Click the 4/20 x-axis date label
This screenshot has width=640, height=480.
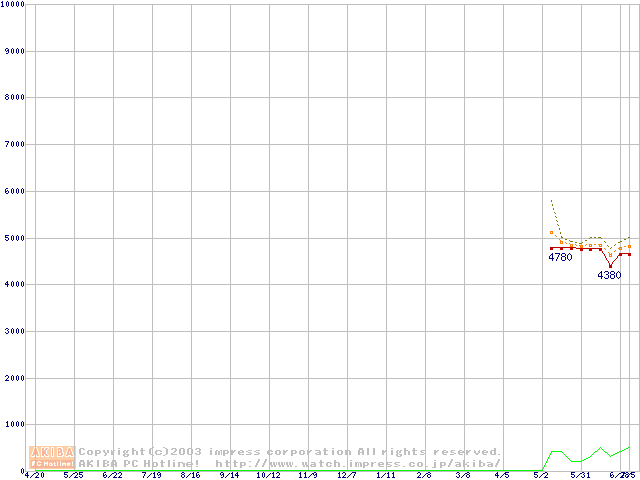pos(35,475)
